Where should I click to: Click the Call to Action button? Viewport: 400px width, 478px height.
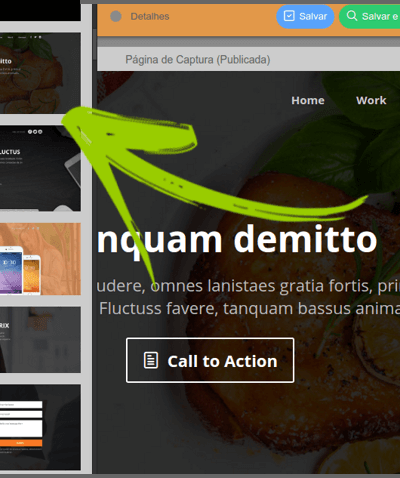pos(210,360)
